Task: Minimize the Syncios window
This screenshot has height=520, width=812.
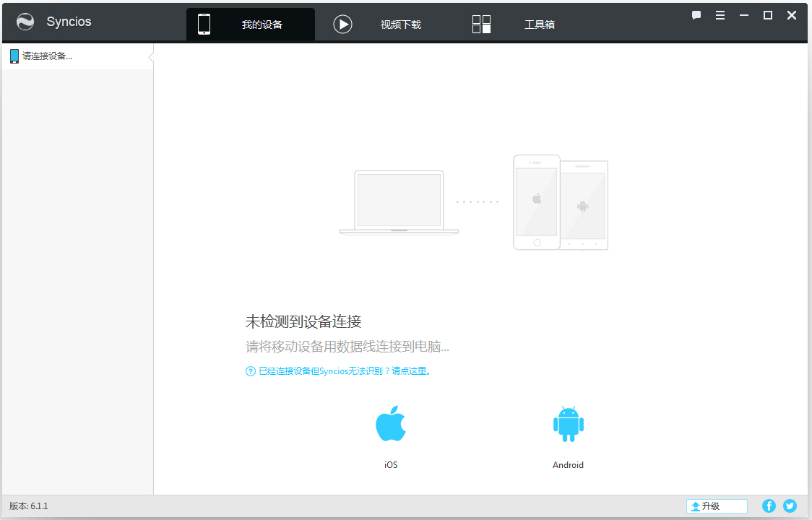Action: coord(743,16)
